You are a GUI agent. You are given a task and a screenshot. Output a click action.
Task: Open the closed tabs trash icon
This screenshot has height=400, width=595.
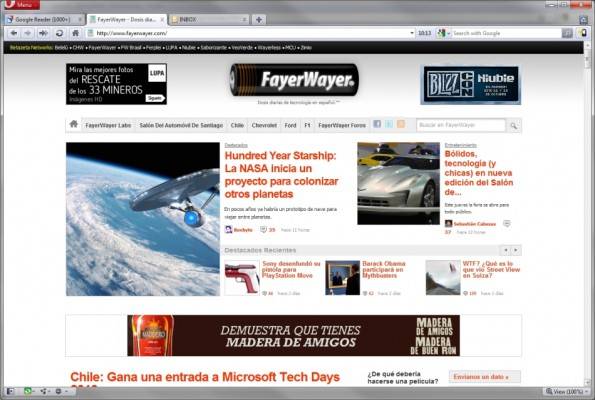pos(583,19)
